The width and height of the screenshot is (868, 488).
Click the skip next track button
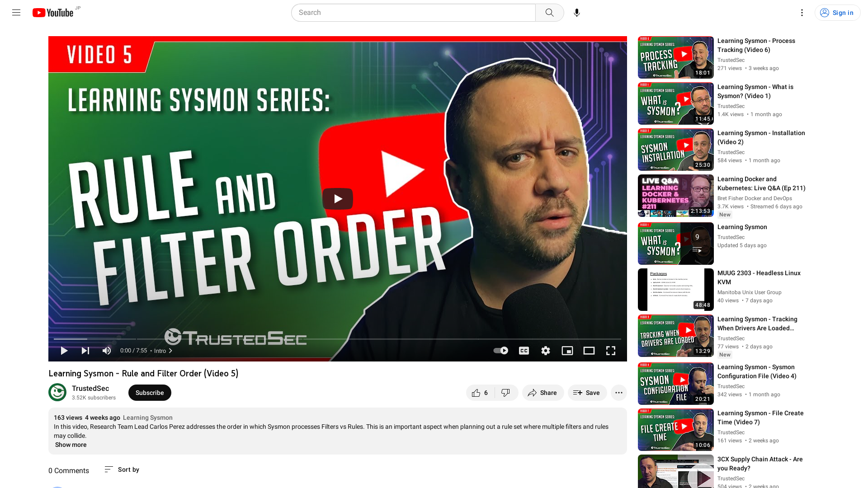85,350
